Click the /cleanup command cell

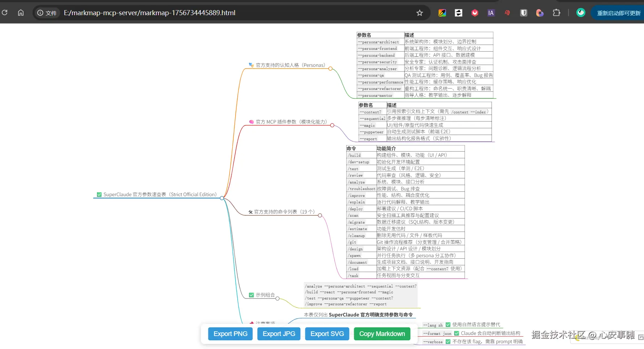pyautogui.click(x=361, y=236)
